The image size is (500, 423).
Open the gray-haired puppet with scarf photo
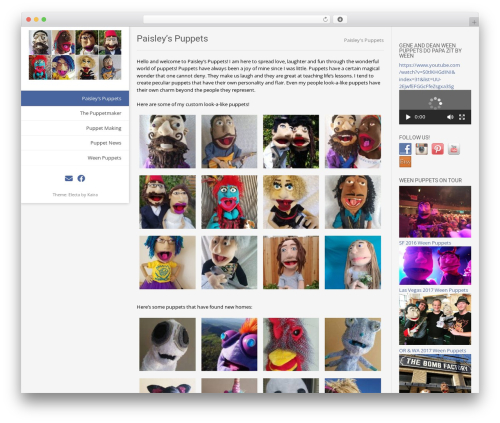click(x=229, y=262)
